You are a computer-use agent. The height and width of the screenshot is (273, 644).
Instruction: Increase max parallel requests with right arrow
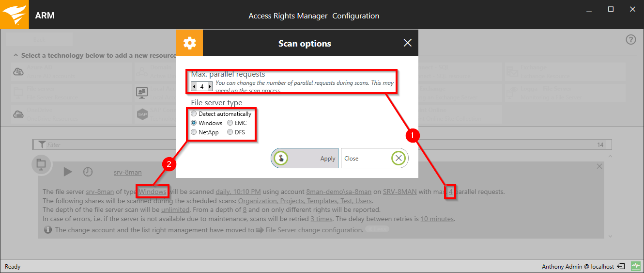click(210, 86)
